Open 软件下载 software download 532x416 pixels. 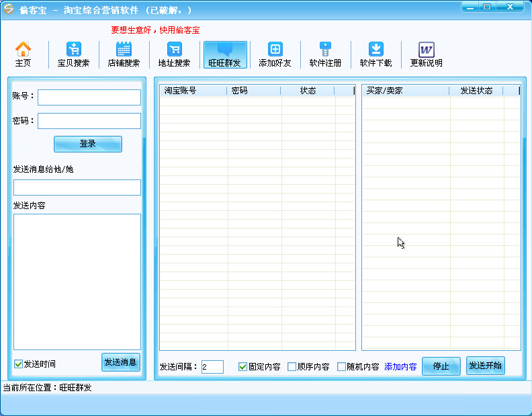click(375, 54)
